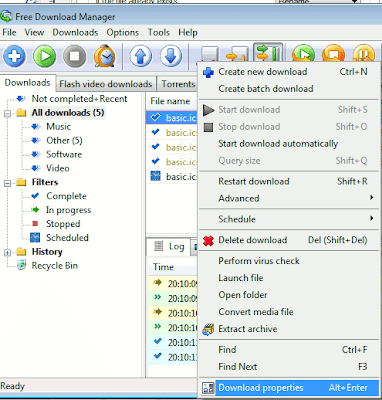This screenshot has width=382, height=400.
Task: Select the highlighted first basic.ic download row
Action: [x=172, y=118]
